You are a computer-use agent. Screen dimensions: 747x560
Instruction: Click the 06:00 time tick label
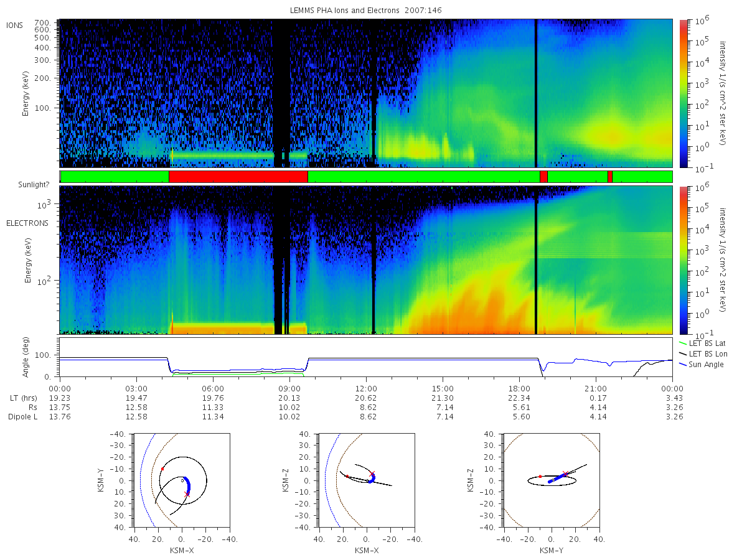213,388
